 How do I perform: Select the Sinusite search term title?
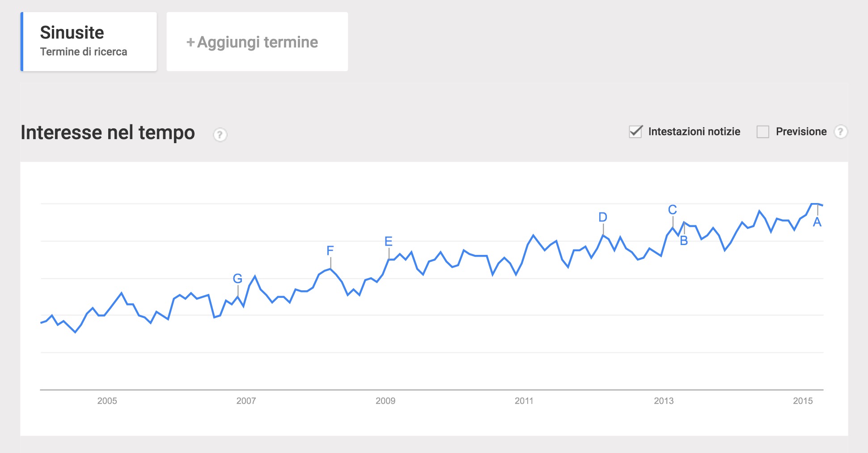click(72, 33)
